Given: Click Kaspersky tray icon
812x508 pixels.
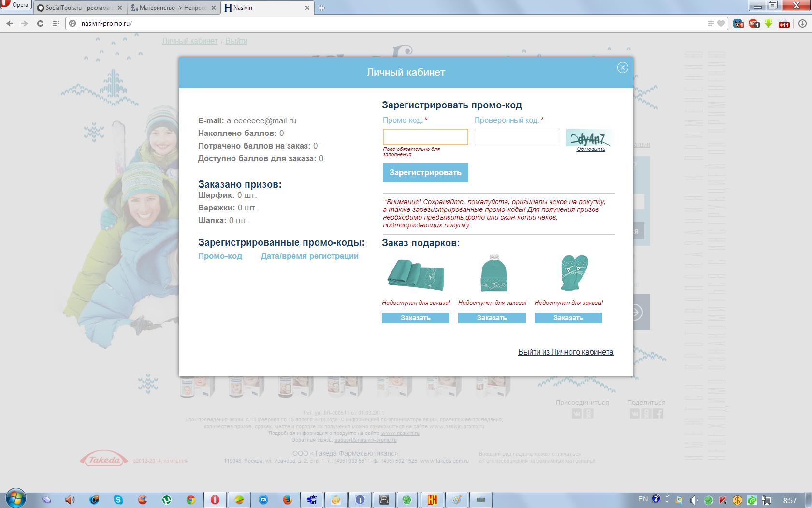Looking at the screenshot, I should [723, 500].
